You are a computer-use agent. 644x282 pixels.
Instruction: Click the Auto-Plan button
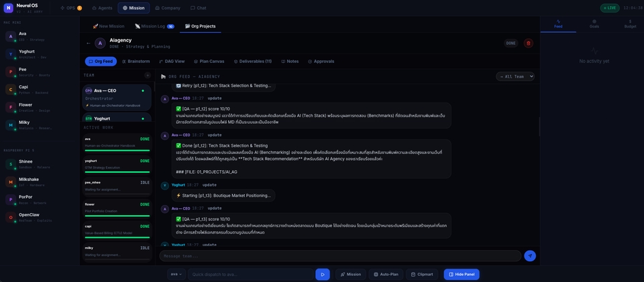pyautogui.click(x=386, y=274)
